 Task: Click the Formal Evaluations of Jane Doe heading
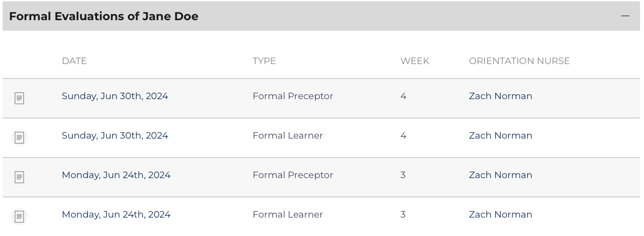104,16
